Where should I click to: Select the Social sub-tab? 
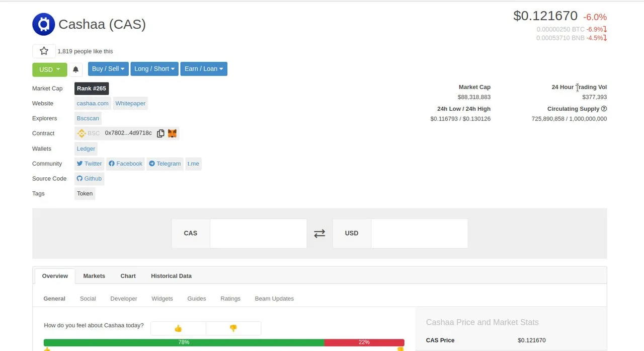[88, 299]
